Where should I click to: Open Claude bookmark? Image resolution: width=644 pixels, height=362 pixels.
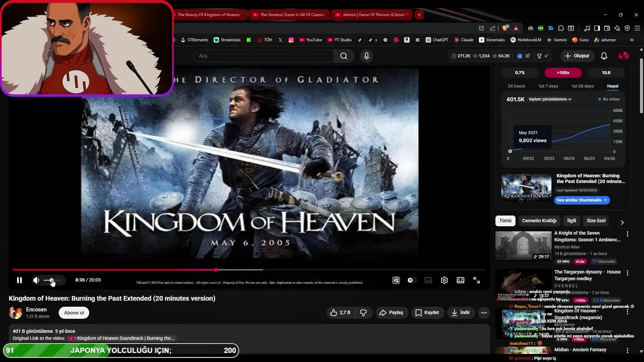pyautogui.click(x=463, y=40)
